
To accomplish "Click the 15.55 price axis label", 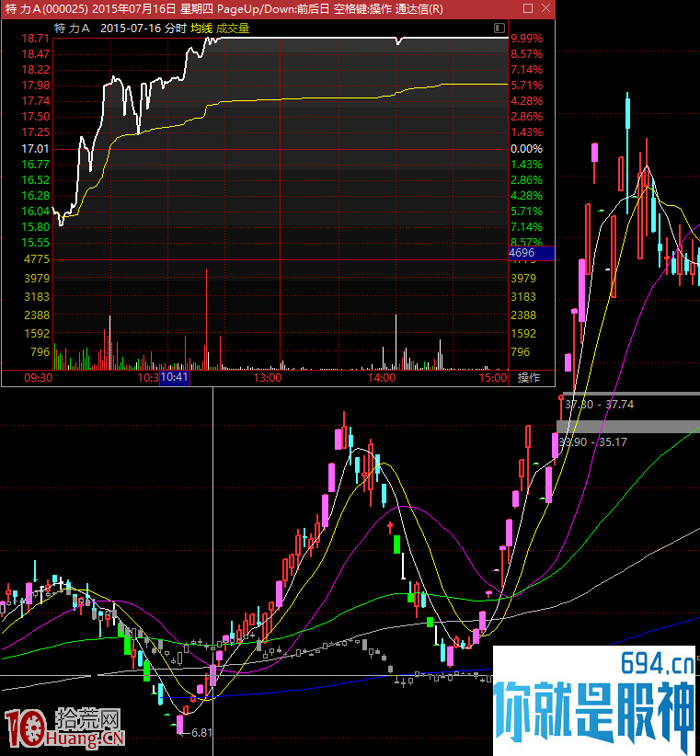I will point(35,243).
